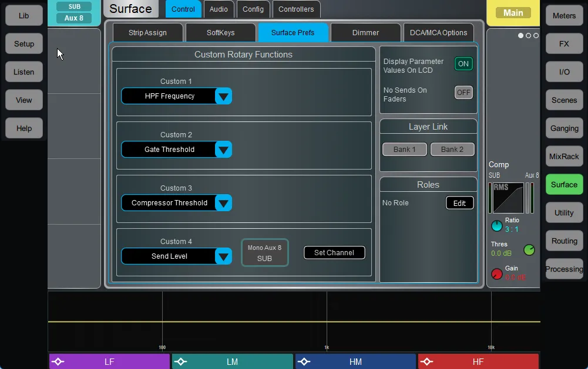
Task: Select the cyan compressor Ratio knob
Action: pyautogui.click(x=496, y=226)
